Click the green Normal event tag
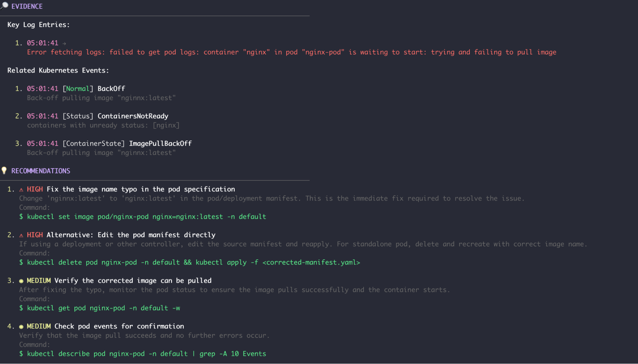This screenshot has height=364, width=638. (x=78, y=89)
